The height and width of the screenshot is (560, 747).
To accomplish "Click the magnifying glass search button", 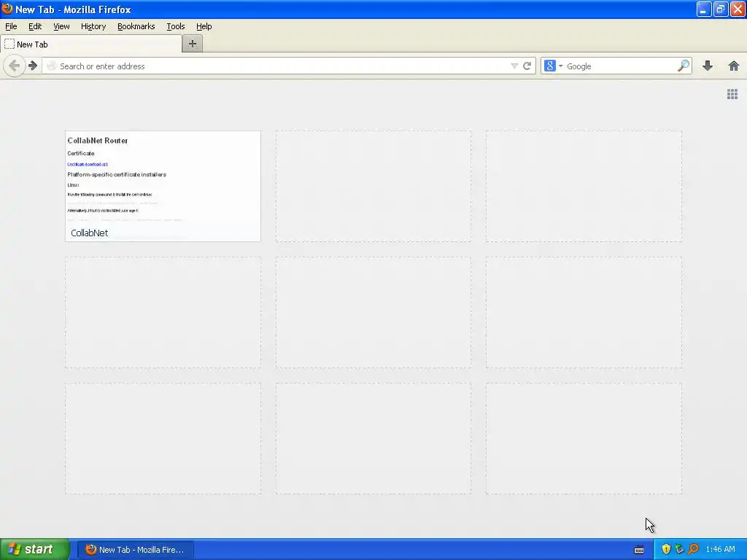I will [x=683, y=66].
